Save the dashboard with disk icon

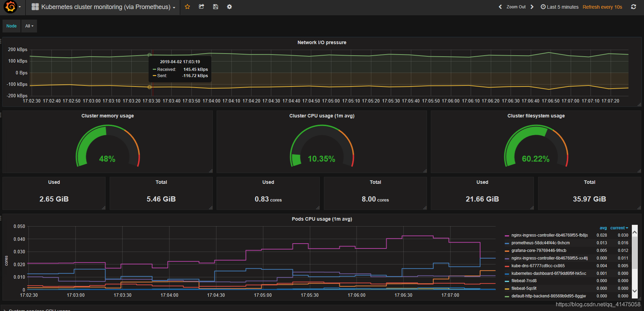[x=216, y=7]
